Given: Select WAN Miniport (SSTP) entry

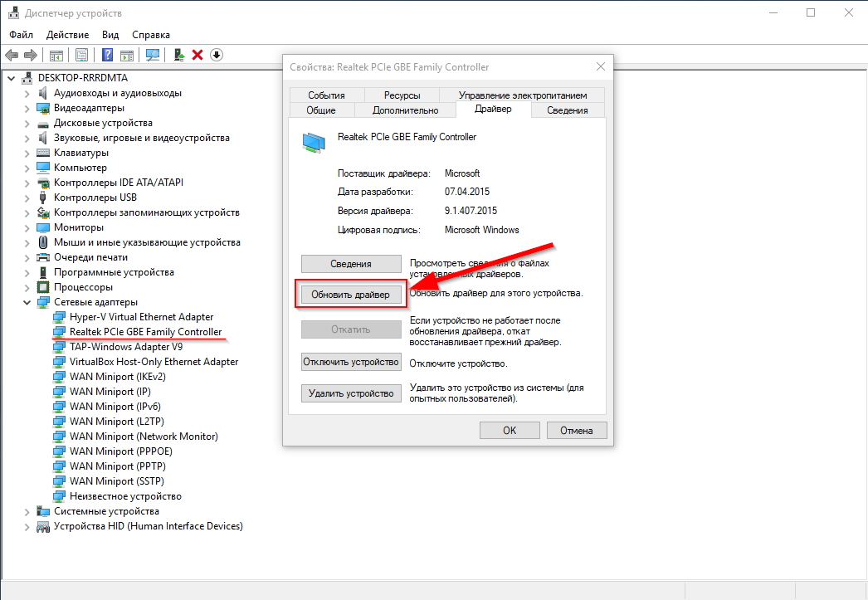Looking at the screenshot, I should point(117,481).
